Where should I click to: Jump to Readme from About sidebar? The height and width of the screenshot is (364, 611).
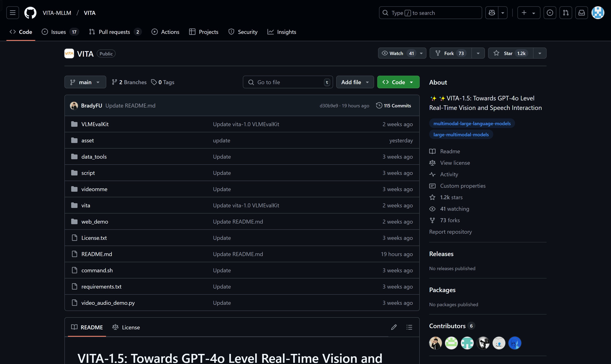coord(444,151)
